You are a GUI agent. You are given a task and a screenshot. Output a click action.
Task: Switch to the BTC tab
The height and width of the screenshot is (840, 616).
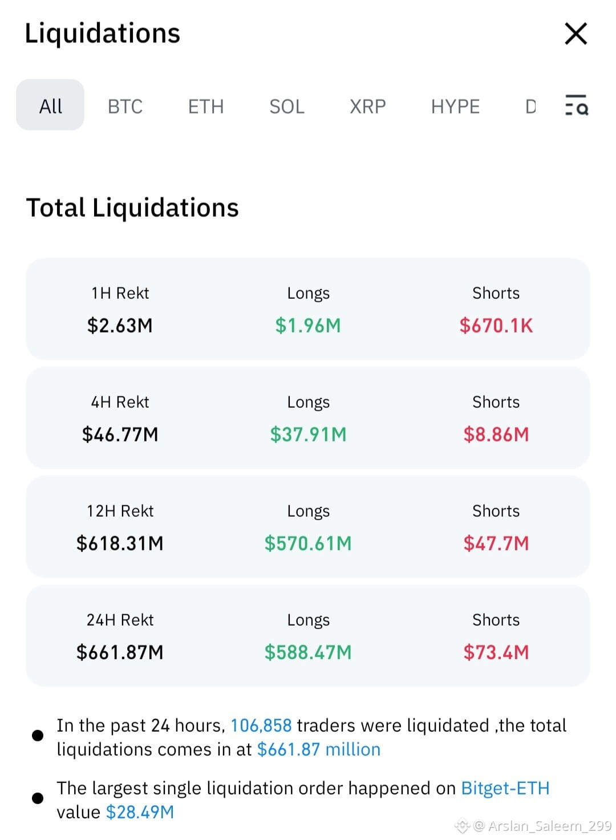(125, 106)
